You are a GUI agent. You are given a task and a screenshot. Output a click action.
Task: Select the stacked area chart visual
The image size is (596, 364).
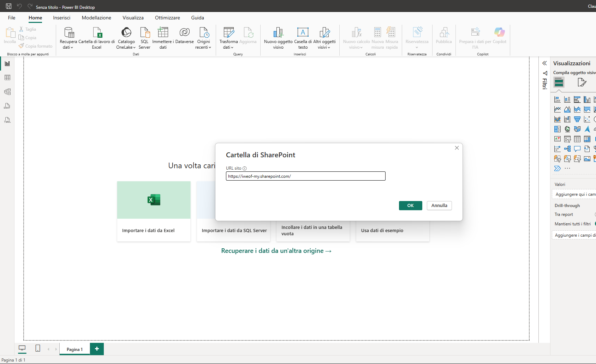pos(577,109)
